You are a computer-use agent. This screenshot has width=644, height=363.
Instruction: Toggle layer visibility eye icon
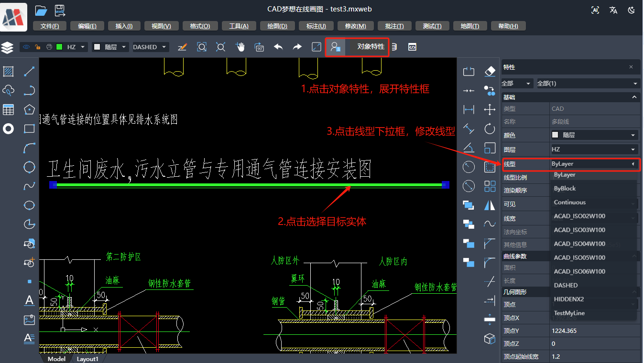coord(25,47)
